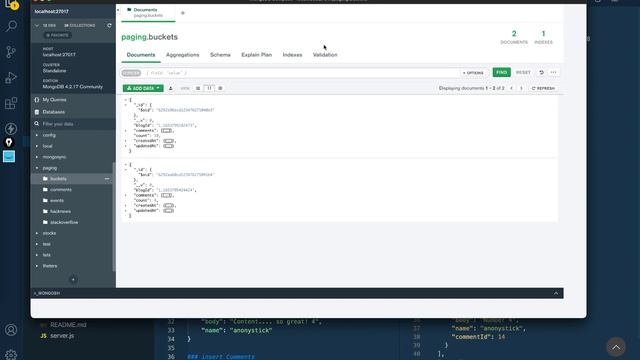The image size is (640, 360).
Task: Open VS Code Run and Debug icon
Action: (x=11, y=78)
